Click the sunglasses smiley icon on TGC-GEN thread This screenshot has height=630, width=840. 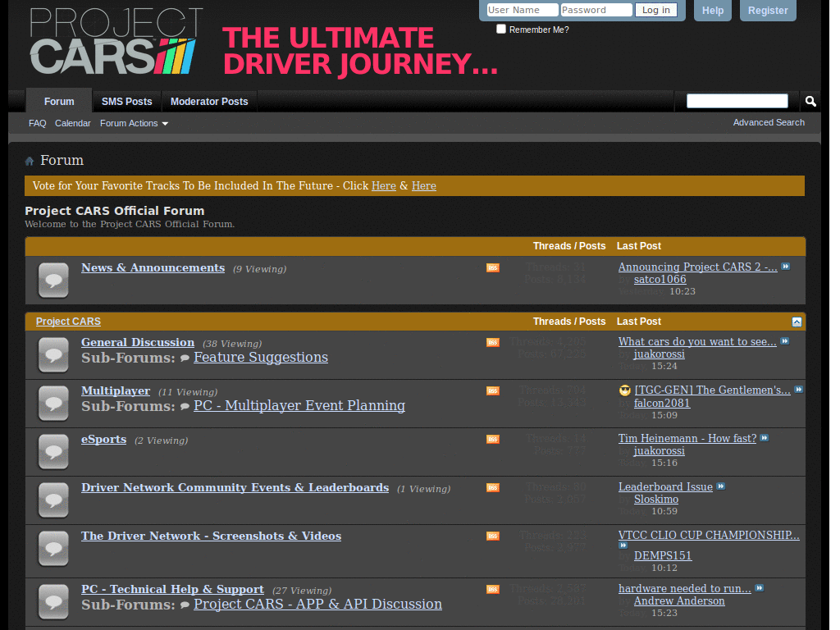624,390
